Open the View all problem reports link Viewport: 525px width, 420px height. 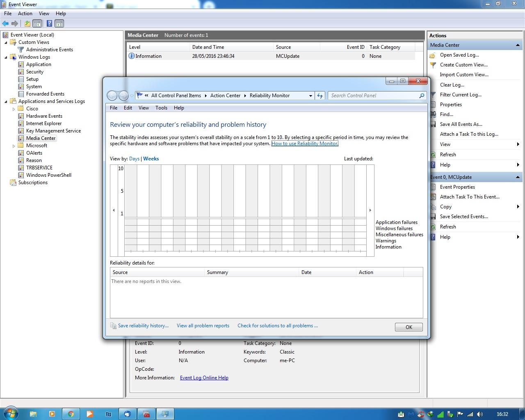click(203, 326)
